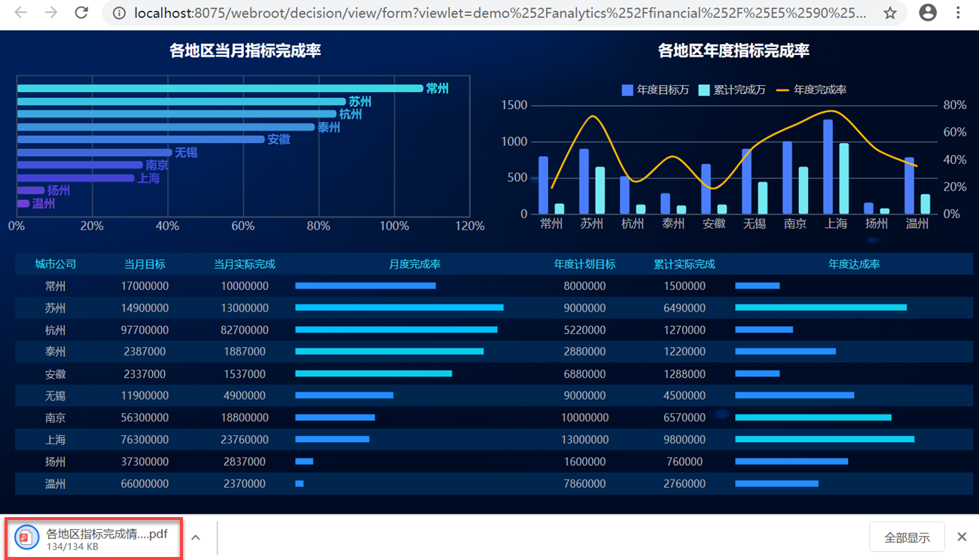Screen dimensions: 979x560
Task: Toggle the 年度目标万 legend series
Action: coord(655,90)
